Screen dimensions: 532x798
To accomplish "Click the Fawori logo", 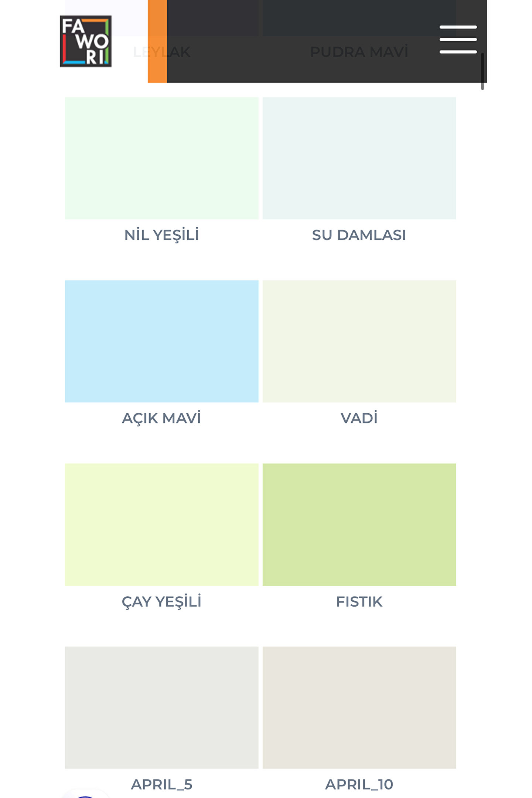I will (x=86, y=41).
